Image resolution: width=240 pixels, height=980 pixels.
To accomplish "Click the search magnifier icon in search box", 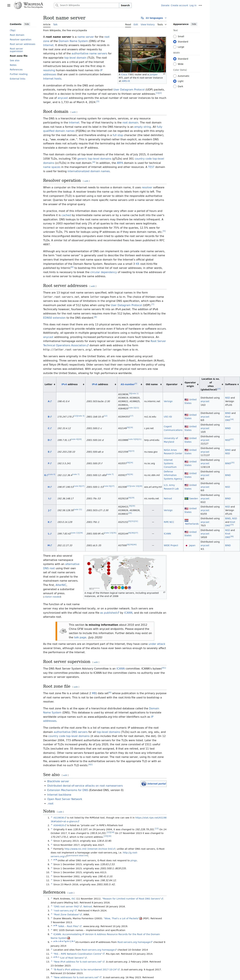I will (57, 5).
